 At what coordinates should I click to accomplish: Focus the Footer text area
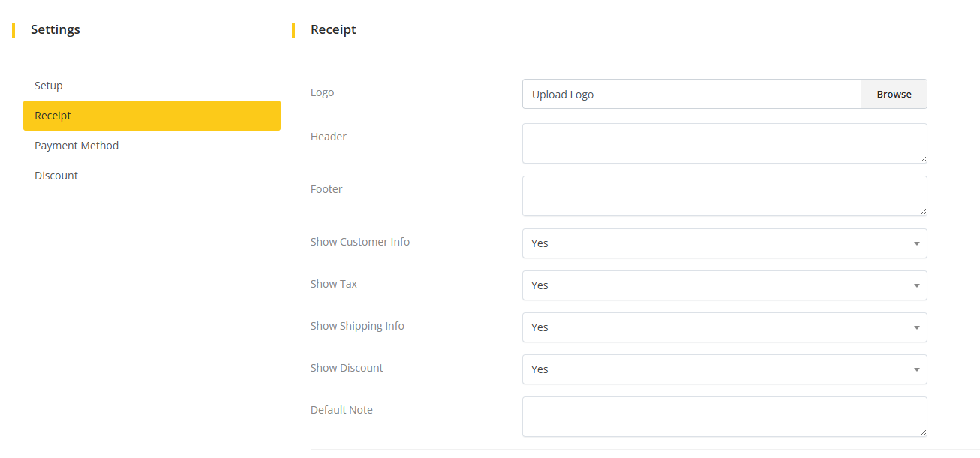coord(724,196)
